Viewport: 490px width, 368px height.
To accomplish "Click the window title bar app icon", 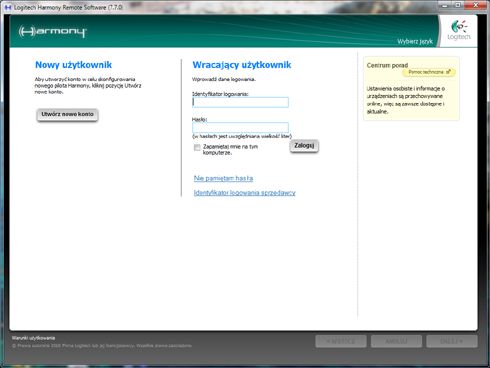I will point(8,7).
